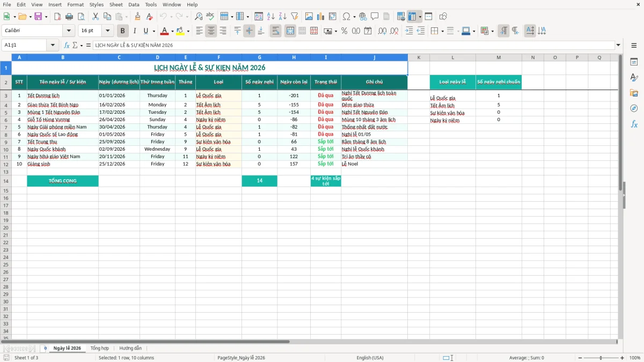Click Add Decimal Place icon
The height and width of the screenshot is (362, 644).
pyautogui.click(x=383, y=31)
